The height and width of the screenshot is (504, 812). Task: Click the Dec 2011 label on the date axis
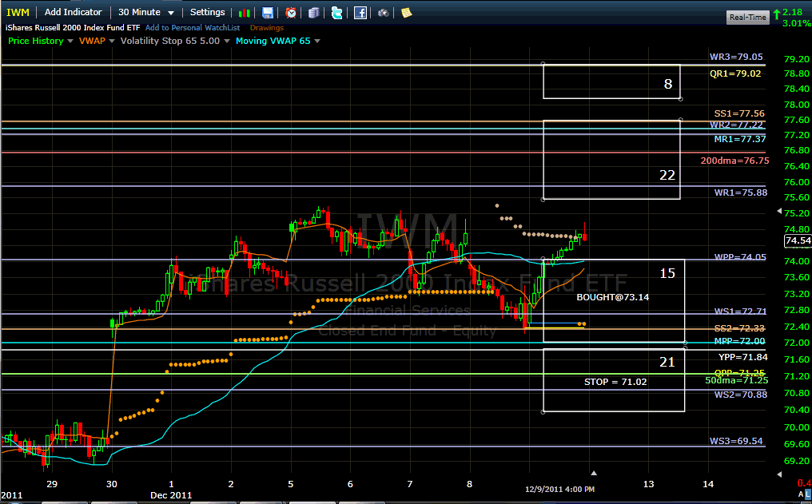point(171,495)
